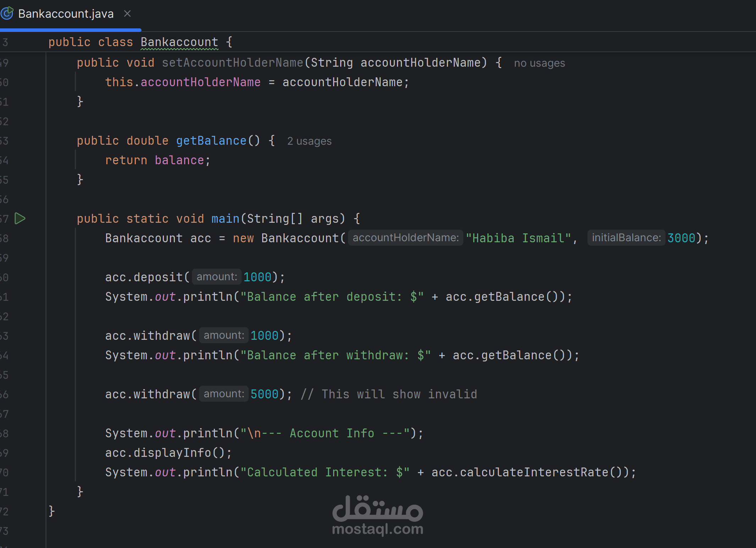Click the setAccountHolderName method name
Screen dimensions: 756x548
pos(232,63)
